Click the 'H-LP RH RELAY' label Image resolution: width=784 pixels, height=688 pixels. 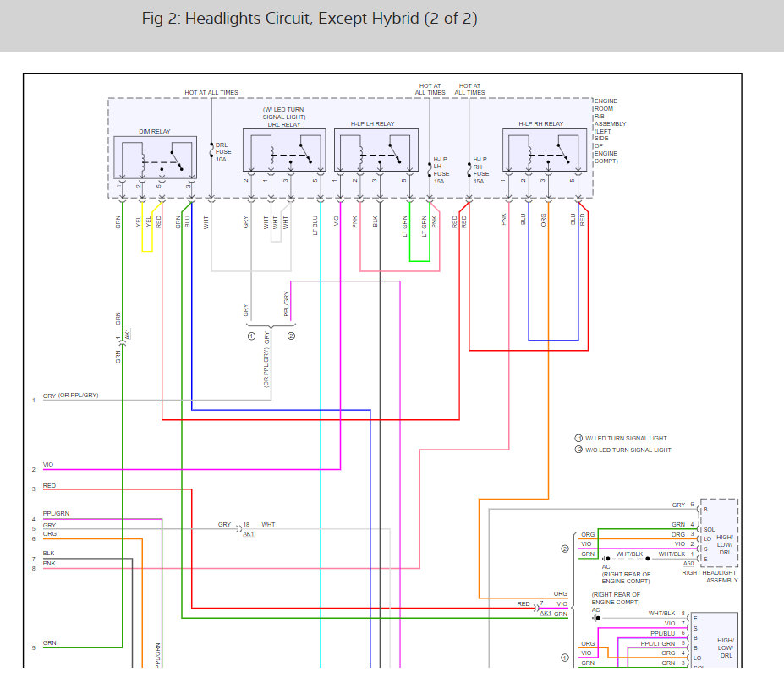(541, 124)
